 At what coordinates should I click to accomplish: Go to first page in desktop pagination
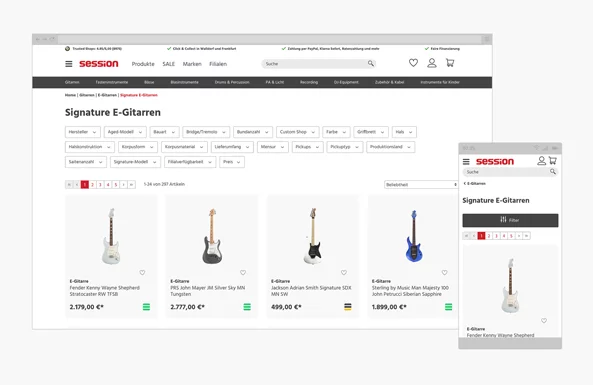[x=69, y=185]
